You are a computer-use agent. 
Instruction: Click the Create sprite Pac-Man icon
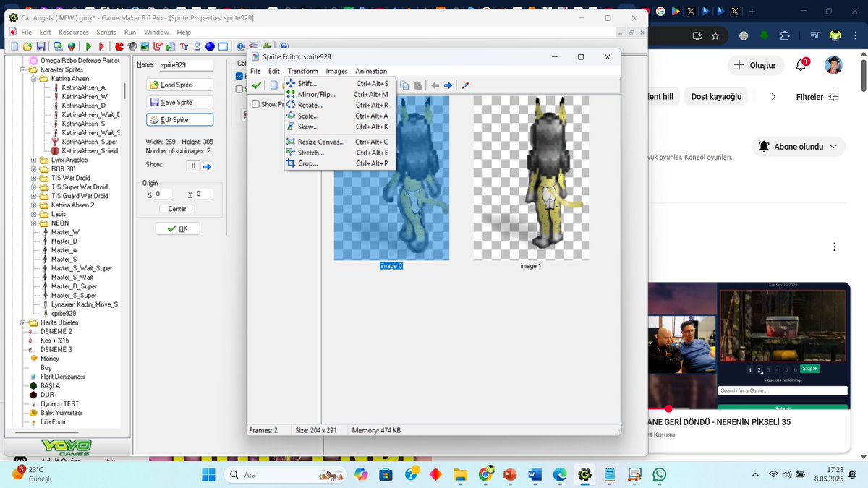click(119, 46)
